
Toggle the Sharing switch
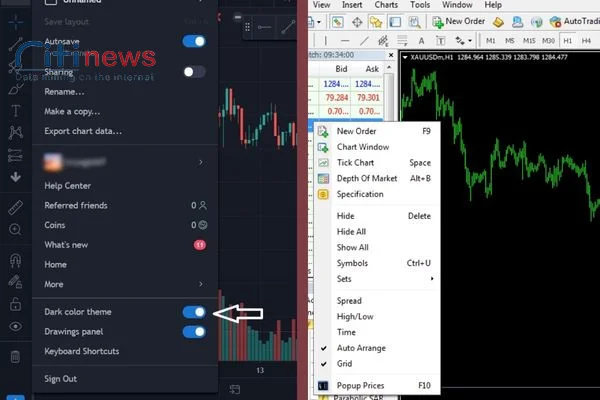194,72
